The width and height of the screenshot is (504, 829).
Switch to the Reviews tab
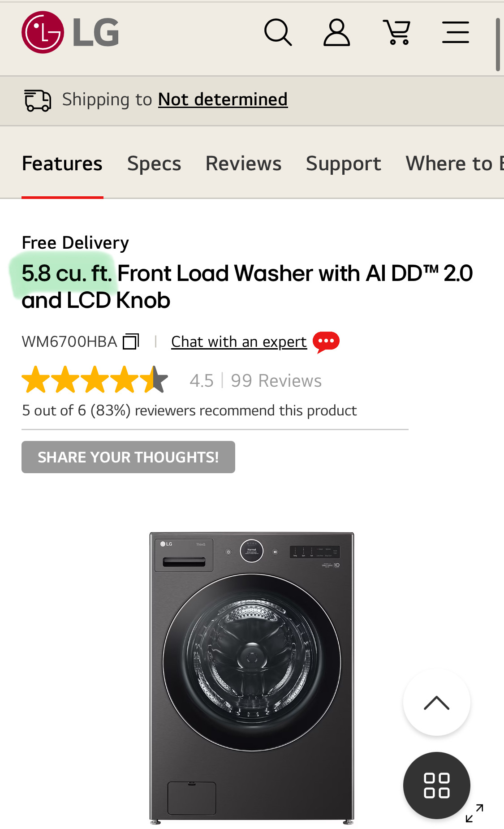[243, 164]
